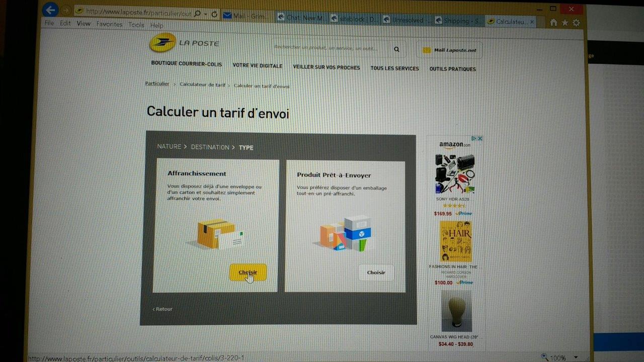This screenshot has width=644, height=362.
Task: Open the browser Tools gear icon
Action: pyautogui.click(x=577, y=23)
